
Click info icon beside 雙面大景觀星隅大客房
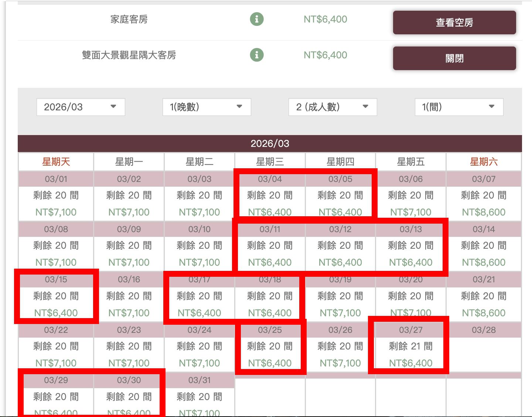(257, 55)
